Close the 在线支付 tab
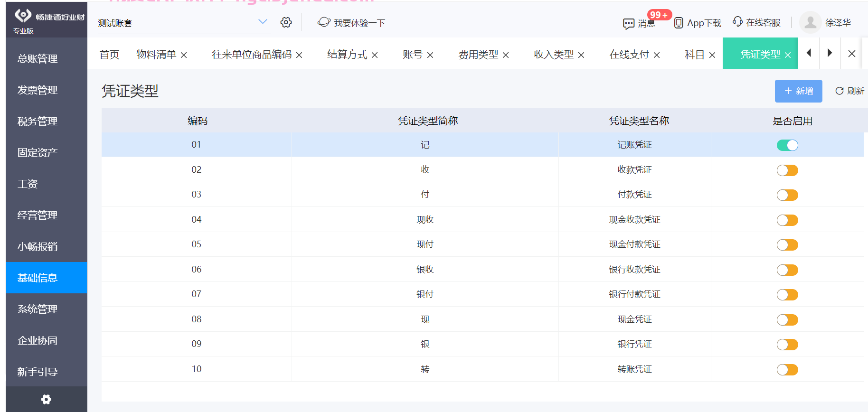The width and height of the screenshot is (868, 412). click(x=657, y=55)
